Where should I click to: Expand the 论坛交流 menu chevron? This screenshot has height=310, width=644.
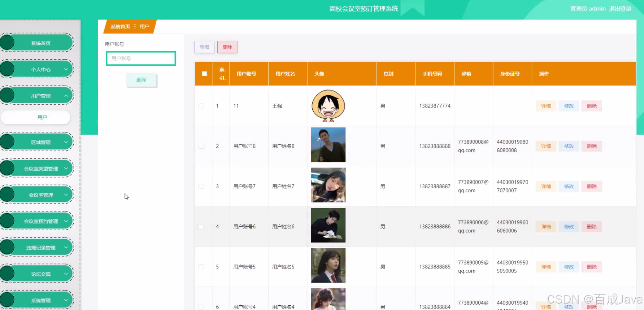point(66,274)
